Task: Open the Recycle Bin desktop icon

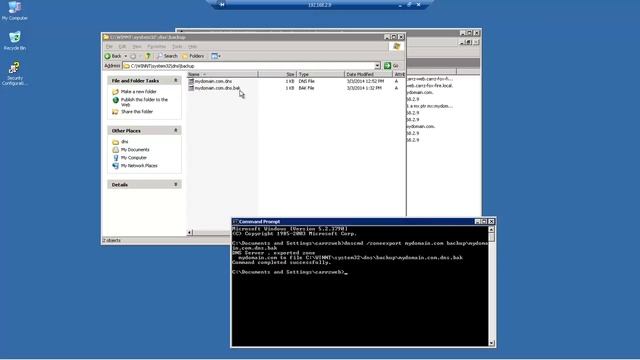Action: [x=15, y=40]
